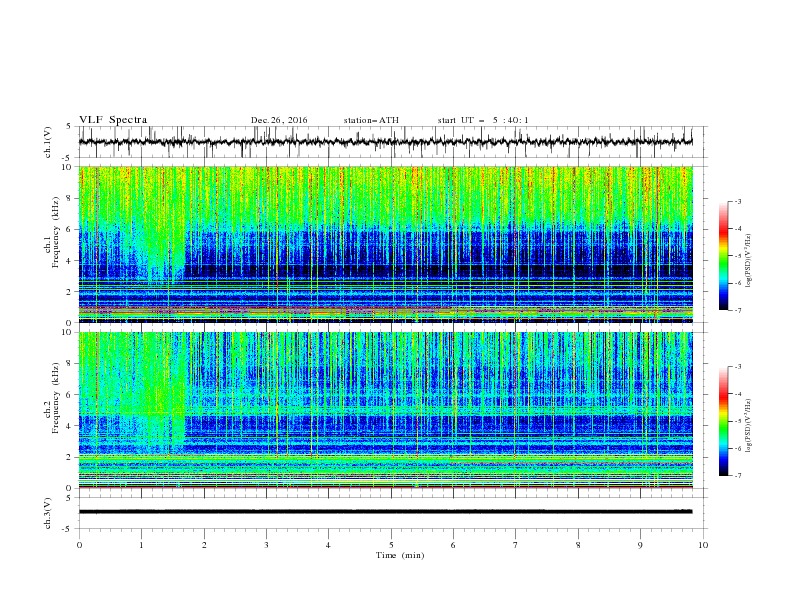Click the "VLF Spectra" title text

tap(113, 120)
